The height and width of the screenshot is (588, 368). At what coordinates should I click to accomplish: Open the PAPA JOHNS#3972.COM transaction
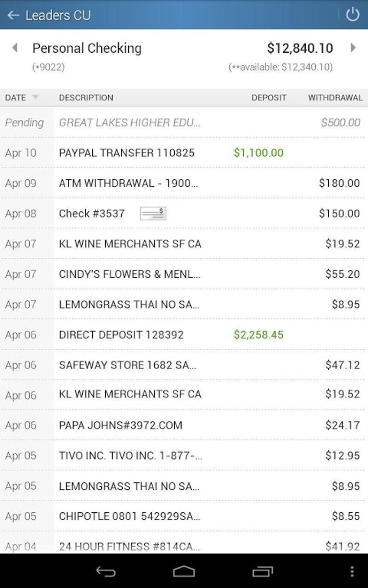pyautogui.click(x=121, y=425)
